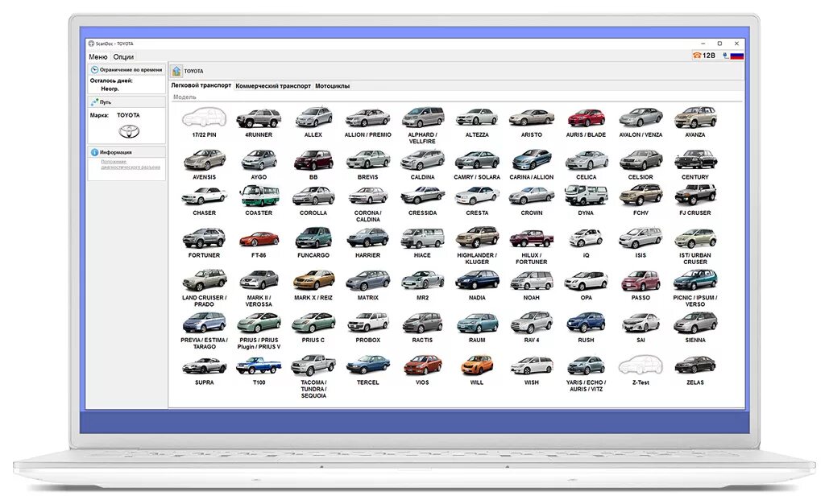Select the FJ CRUSER model
Image resolution: width=825 pixels, height=504 pixels.
coord(695,200)
